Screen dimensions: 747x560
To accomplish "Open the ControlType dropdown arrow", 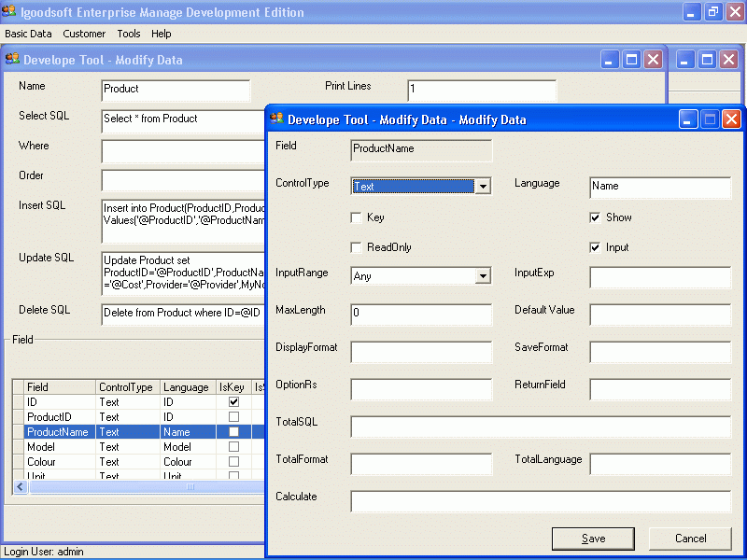I will (483, 186).
